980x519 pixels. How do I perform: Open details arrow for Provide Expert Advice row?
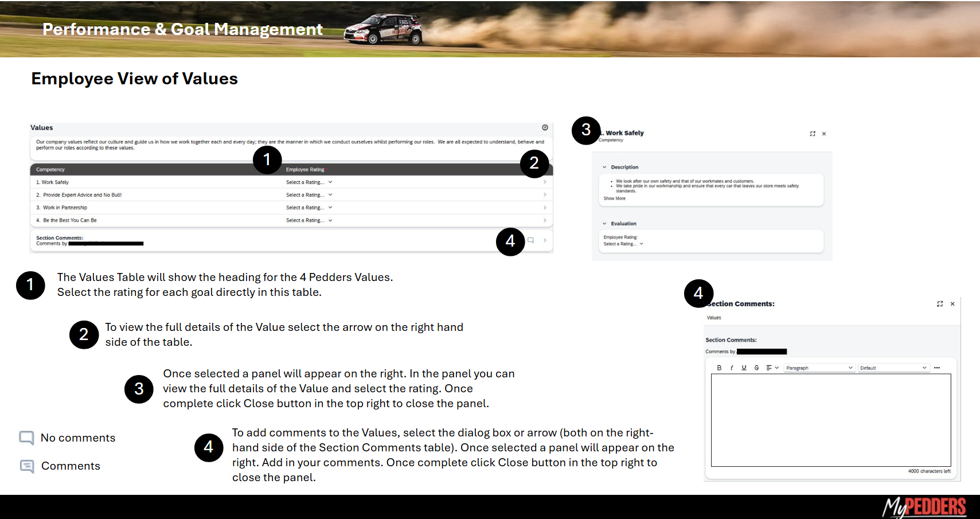pyautogui.click(x=544, y=195)
